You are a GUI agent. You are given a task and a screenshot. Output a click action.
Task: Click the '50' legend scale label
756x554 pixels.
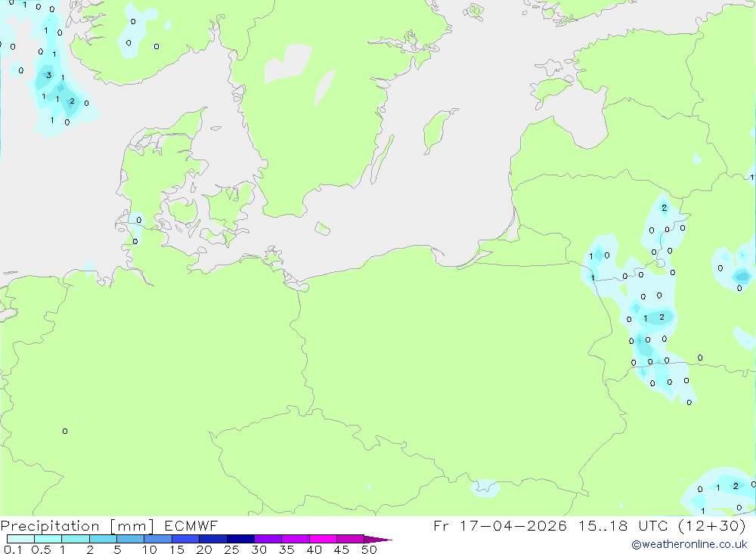click(369, 549)
